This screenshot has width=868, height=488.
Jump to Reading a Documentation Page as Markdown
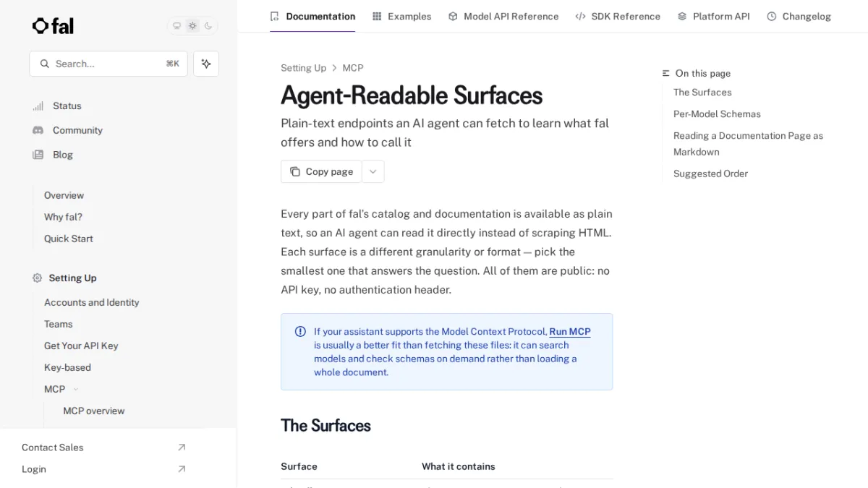[748, 144]
